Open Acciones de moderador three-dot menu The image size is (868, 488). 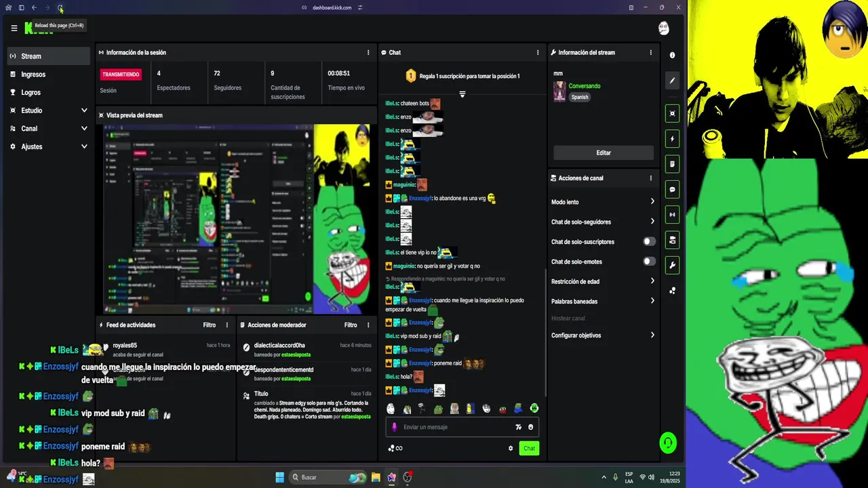click(368, 325)
